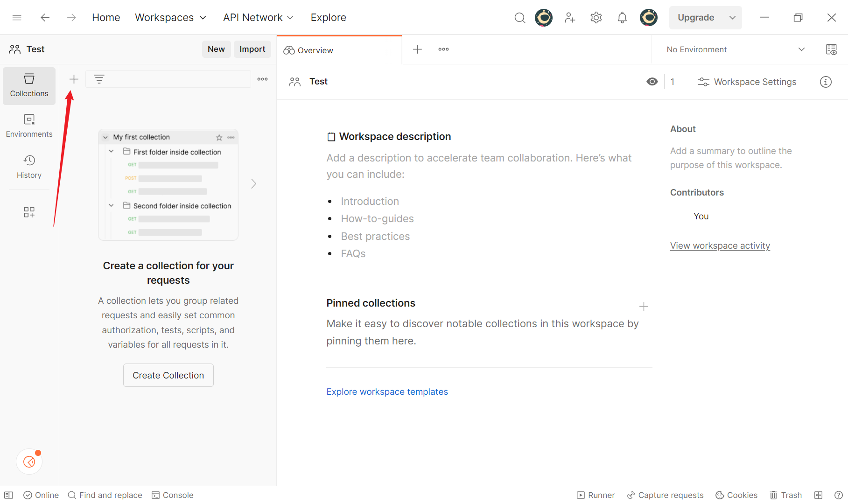
Task: Open Find and replace
Action: coord(105,495)
